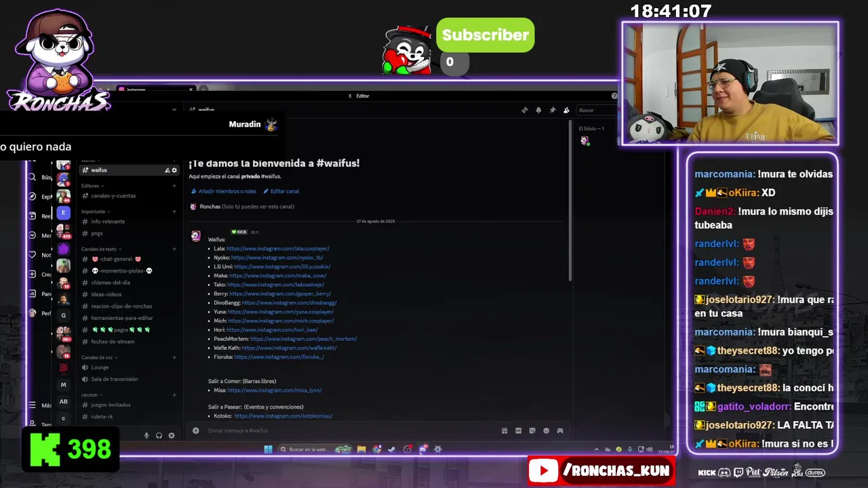Screen dimensions: 868x488
Task: Open the Windows Start button
Action: pyautogui.click(x=268, y=449)
